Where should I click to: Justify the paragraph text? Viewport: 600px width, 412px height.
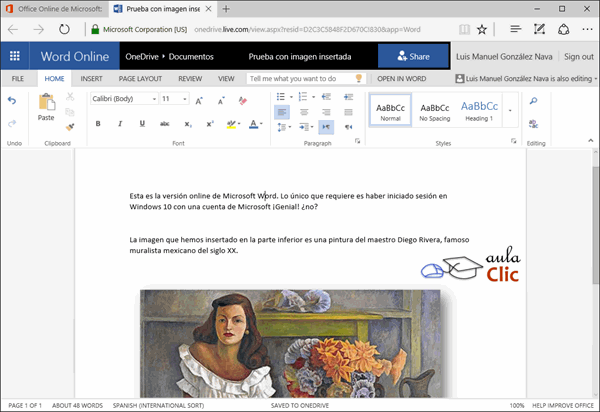click(x=348, y=112)
